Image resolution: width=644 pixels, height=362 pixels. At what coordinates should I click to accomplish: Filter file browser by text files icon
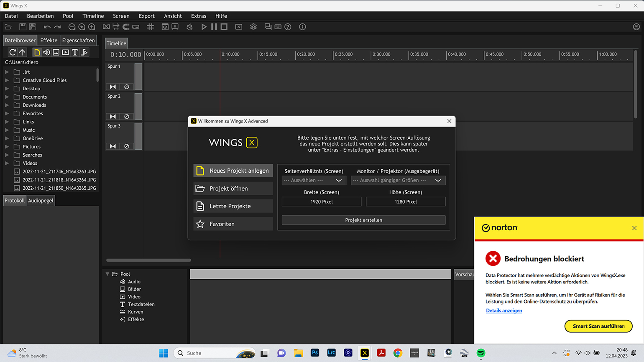tap(75, 52)
